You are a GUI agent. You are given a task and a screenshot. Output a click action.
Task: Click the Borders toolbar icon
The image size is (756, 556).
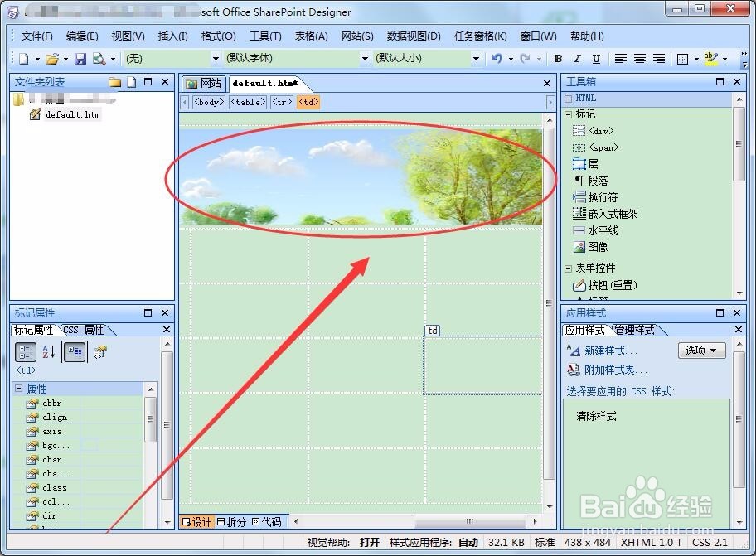(683, 59)
